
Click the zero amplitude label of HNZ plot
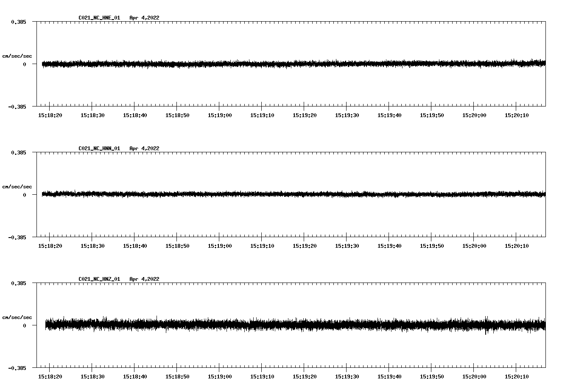pyautogui.click(x=25, y=325)
